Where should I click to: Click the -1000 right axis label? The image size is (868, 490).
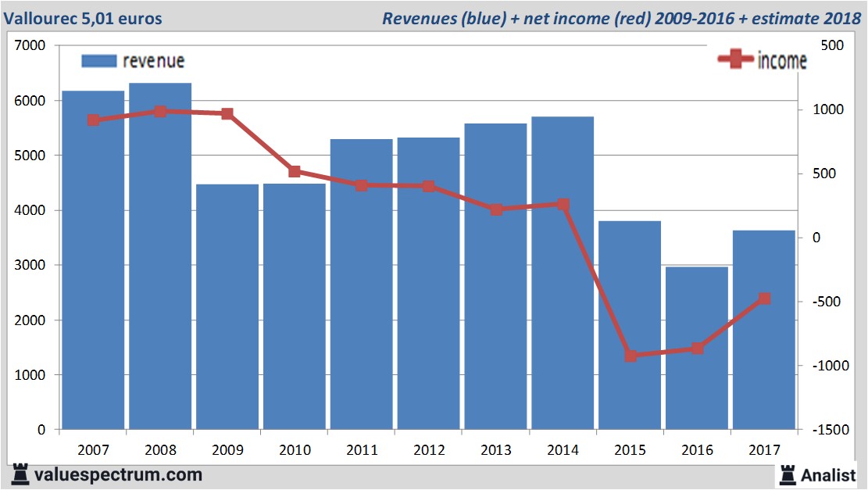pyautogui.click(x=830, y=366)
